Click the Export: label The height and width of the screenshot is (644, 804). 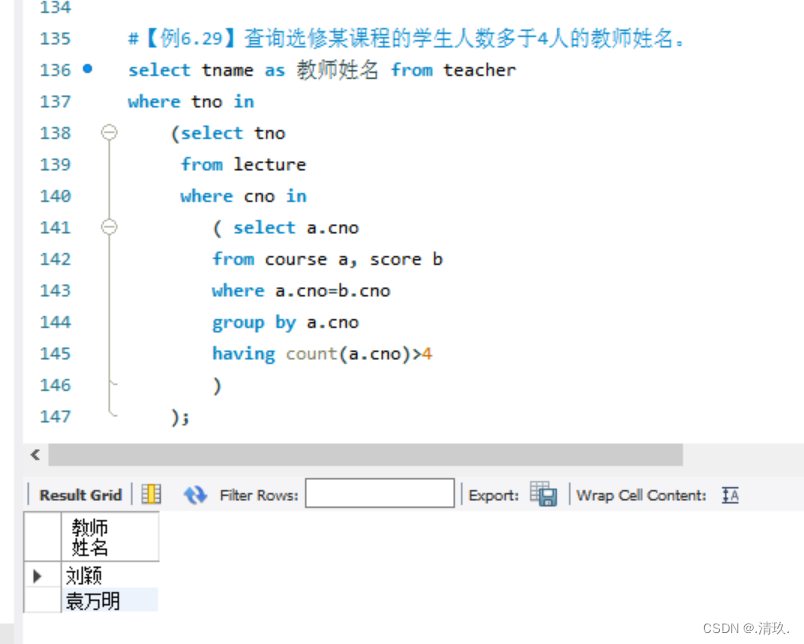(x=493, y=495)
